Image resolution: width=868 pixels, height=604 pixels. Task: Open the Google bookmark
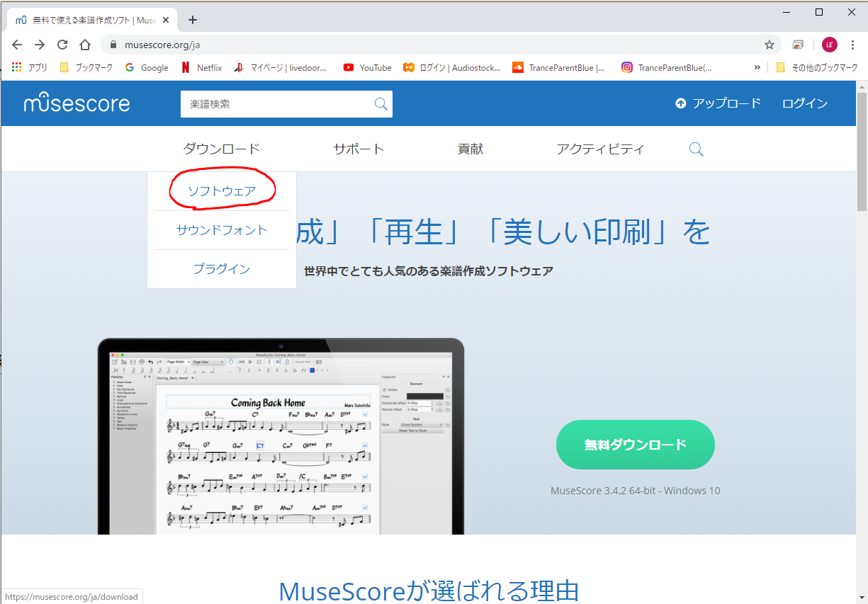[x=147, y=67]
